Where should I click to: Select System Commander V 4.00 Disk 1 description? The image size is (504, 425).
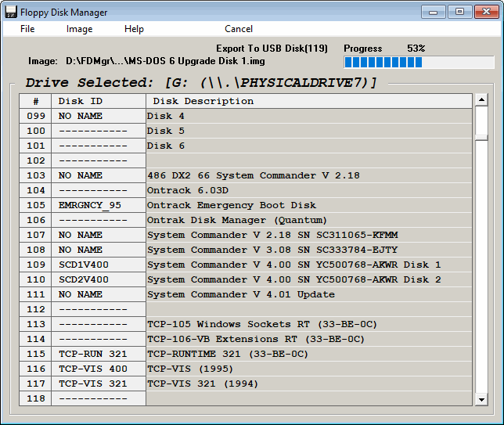point(309,265)
